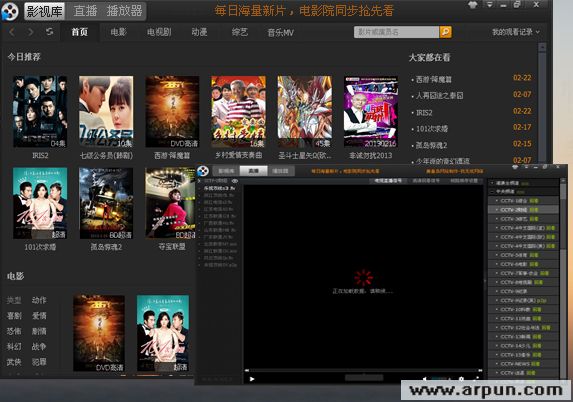The image size is (573, 402).
Task: Open the 首页 navigation tab
Action: (x=80, y=32)
